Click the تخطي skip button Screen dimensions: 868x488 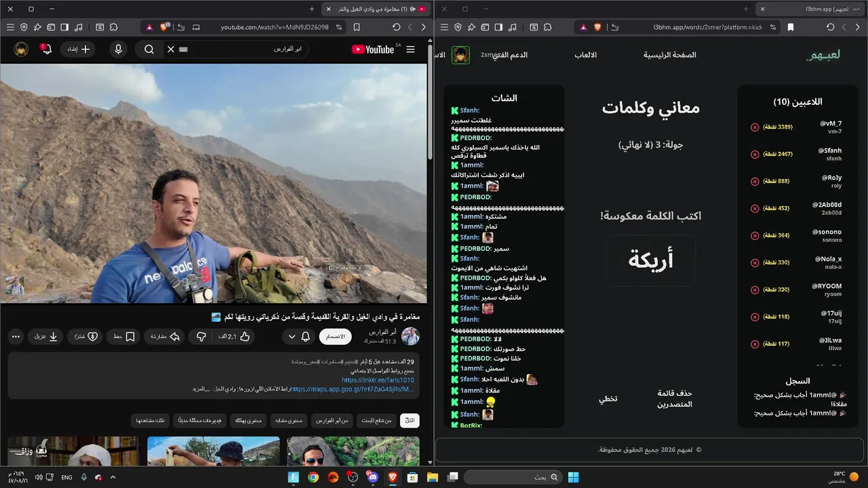coord(608,399)
